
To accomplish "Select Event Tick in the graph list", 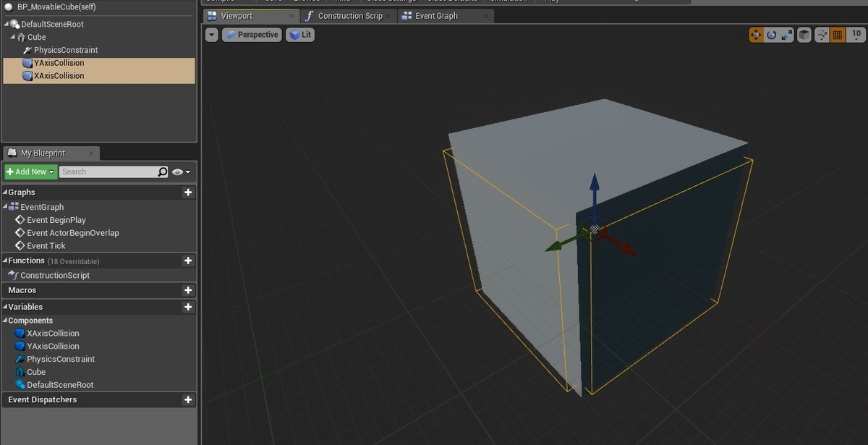I will click(46, 246).
